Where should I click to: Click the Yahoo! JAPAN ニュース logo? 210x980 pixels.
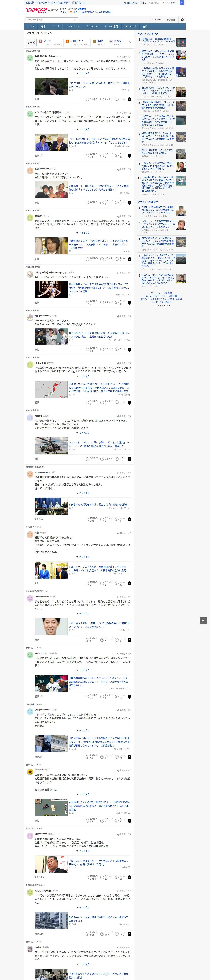click(42, 10)
